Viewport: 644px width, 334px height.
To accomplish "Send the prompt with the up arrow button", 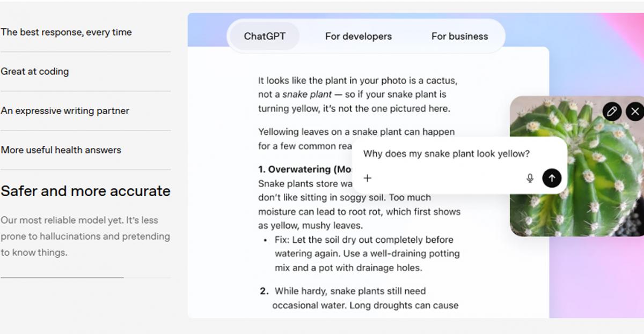I will pyautogui.click(x=552, y=178).
